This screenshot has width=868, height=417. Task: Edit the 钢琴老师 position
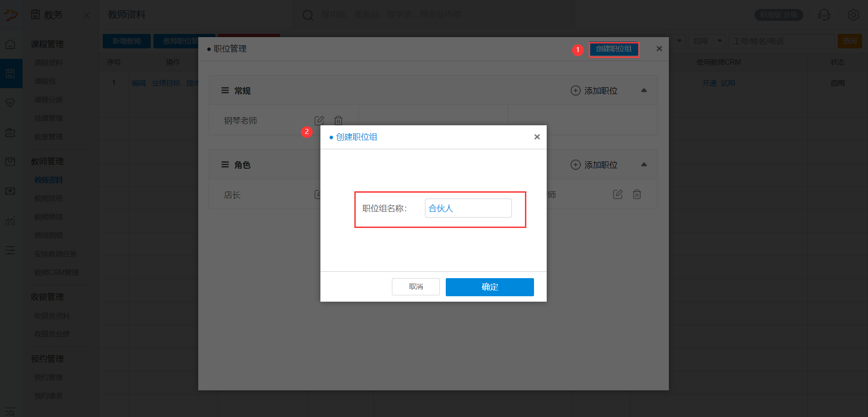pyautogui.click(x=319, y=120)
